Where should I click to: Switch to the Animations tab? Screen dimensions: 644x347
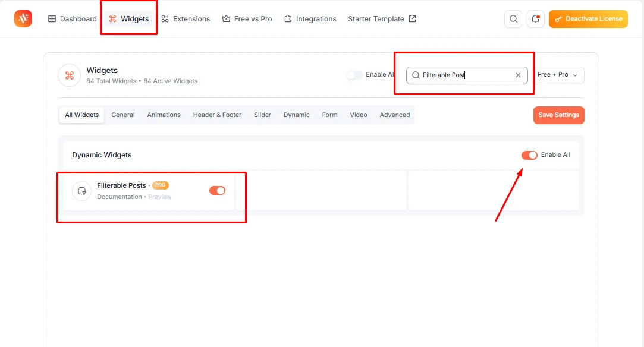coord(164,115)
